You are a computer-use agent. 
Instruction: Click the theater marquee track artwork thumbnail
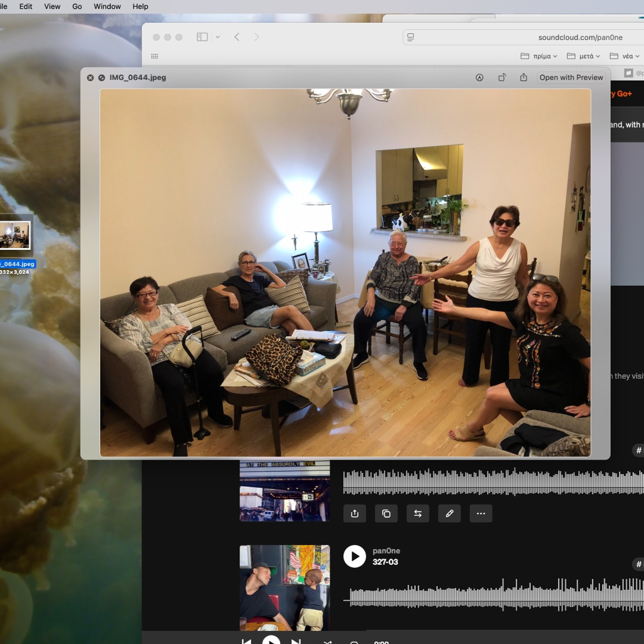pyautogui.click(x=285, y=491)
